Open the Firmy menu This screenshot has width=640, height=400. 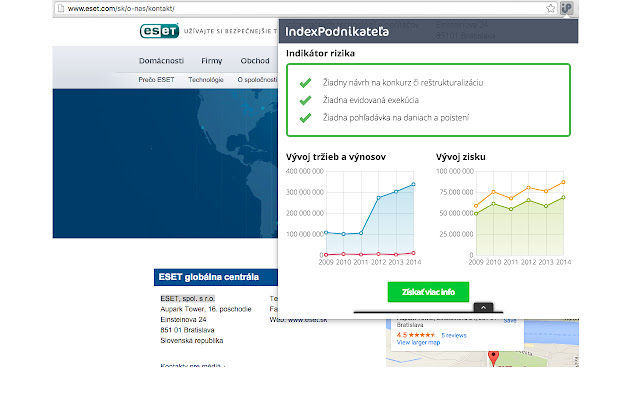[x=211, y=61]
